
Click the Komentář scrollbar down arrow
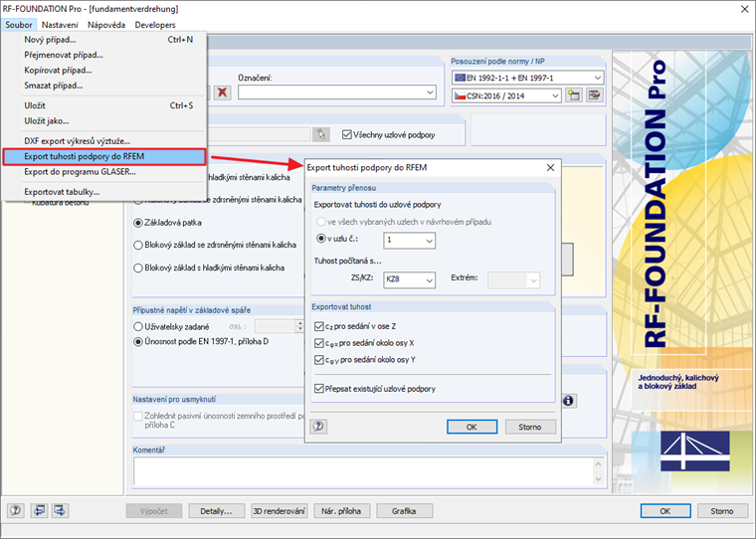[x=598, y=478]
